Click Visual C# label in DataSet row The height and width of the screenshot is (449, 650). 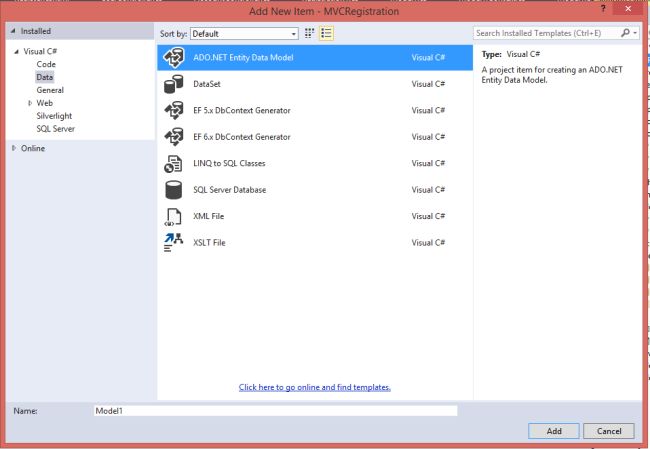[x=428, y=84]
